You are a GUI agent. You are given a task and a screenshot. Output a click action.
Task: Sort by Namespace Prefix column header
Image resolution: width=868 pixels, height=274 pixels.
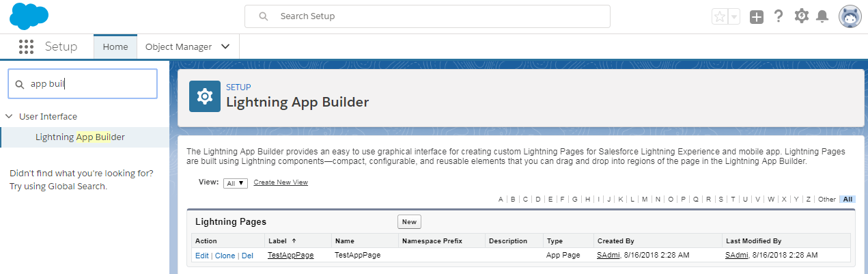432,241
